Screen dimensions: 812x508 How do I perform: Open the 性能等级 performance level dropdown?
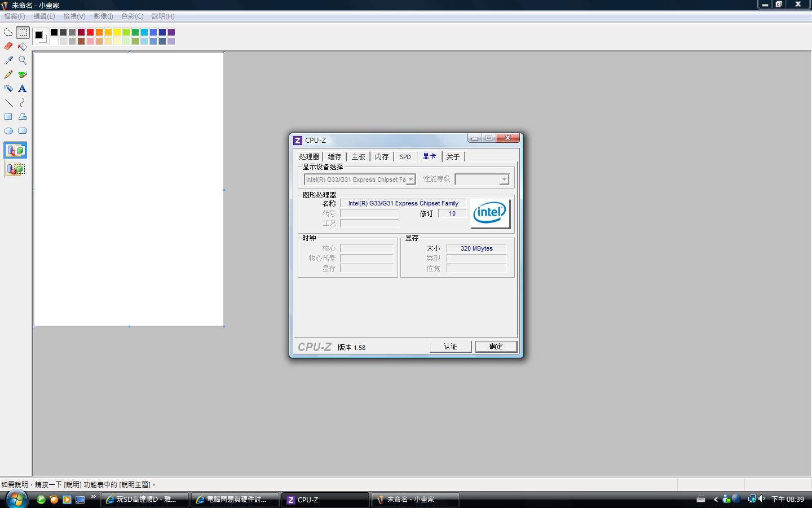pyautogui.click(x=504, y=179)
